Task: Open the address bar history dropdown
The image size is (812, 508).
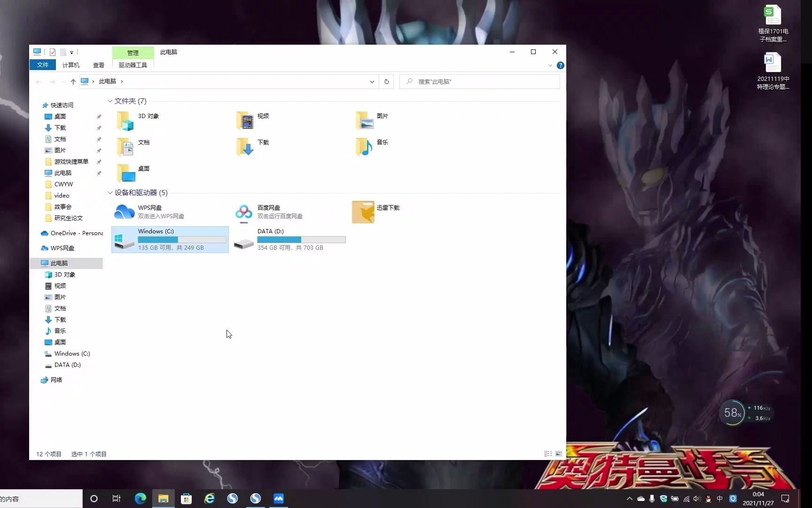Action: point(372,81)
